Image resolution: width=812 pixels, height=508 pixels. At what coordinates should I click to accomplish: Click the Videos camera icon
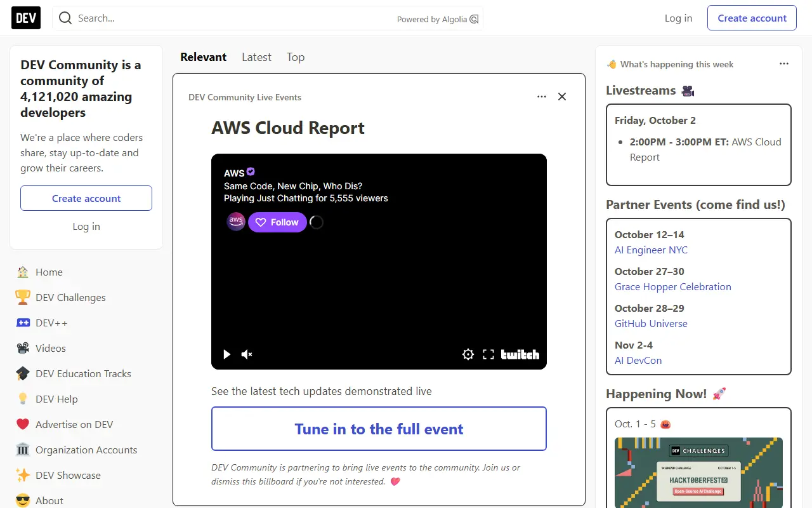[x=23, y=348]
